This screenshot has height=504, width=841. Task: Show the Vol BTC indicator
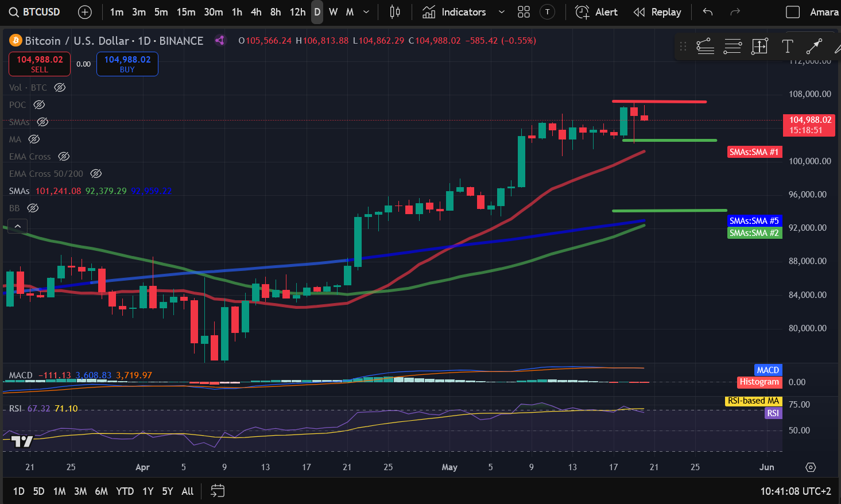point(60,88)
